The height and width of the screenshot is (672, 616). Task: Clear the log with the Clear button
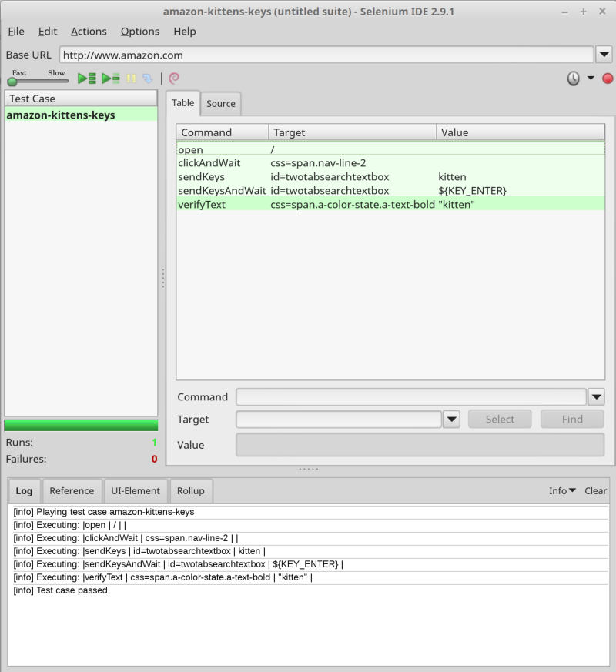595,490
